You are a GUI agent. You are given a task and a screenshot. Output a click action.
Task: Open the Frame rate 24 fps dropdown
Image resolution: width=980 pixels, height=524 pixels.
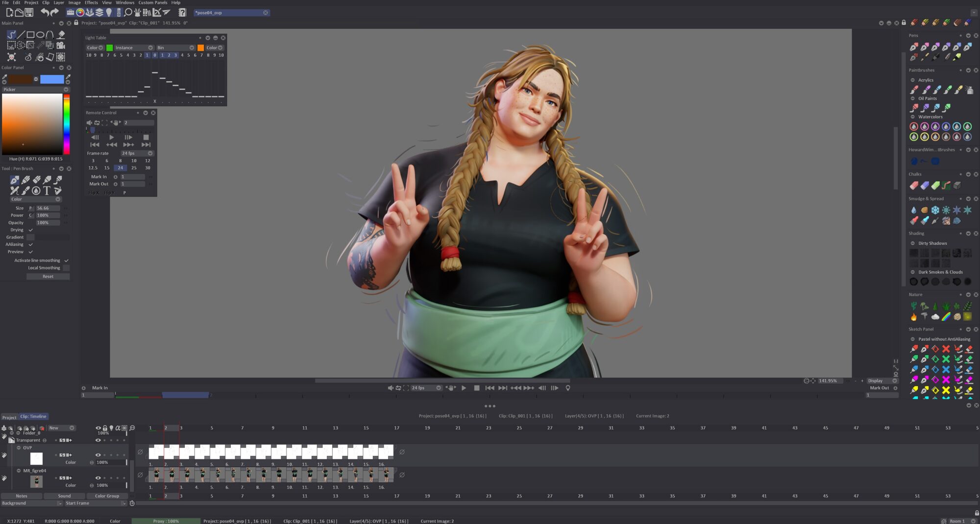[x=137, y=153]
